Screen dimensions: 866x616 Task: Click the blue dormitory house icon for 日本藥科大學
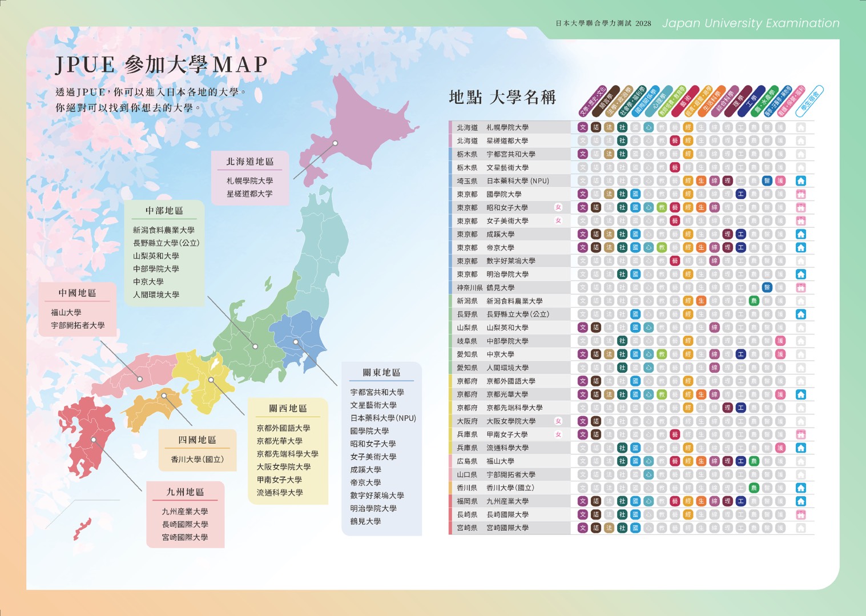pyautogui.click(x=800, y=181)
